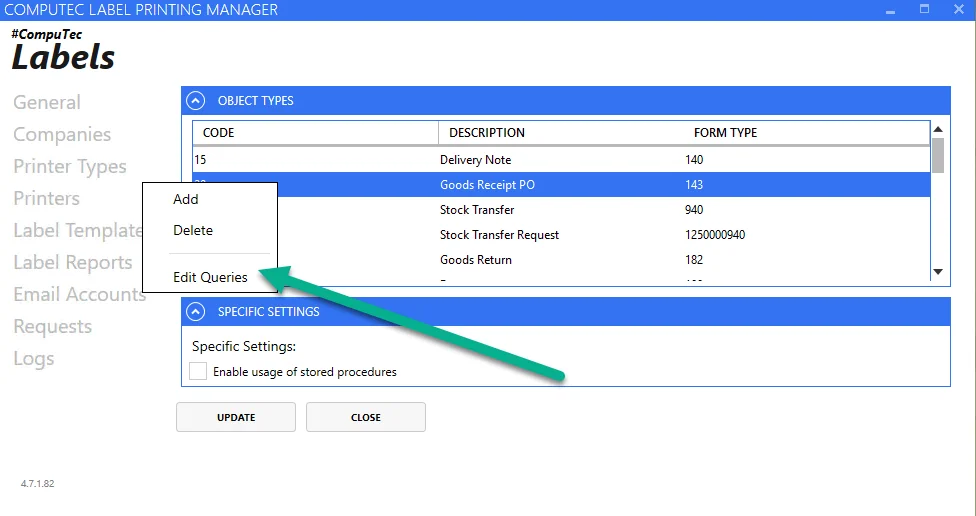Collapse the Specific Settings section chevron
The image size is (976, 516).
[x=196, y=311]
